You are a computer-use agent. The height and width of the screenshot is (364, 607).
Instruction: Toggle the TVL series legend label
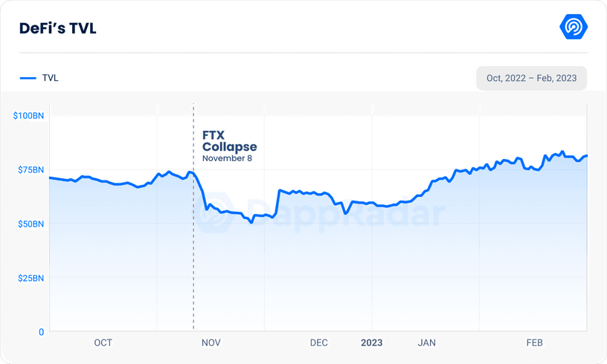click(x=51, y=78)
